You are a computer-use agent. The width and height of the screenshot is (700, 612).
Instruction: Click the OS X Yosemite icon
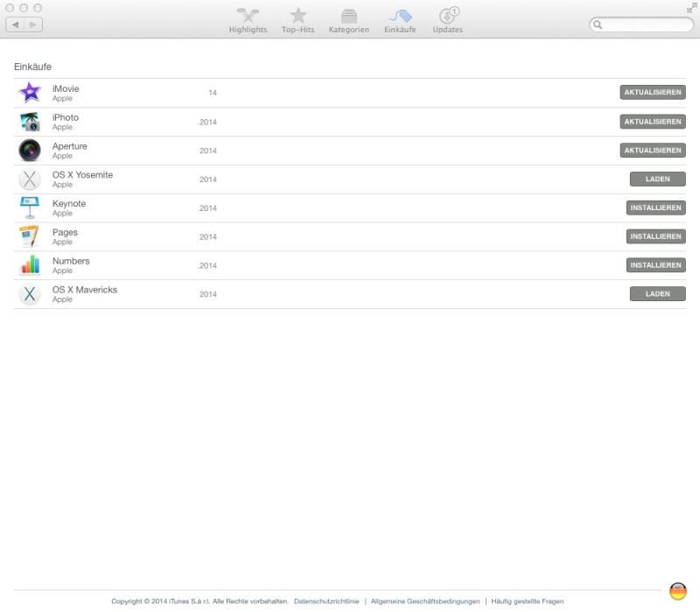pyautogui.click(x=30, y=179)
